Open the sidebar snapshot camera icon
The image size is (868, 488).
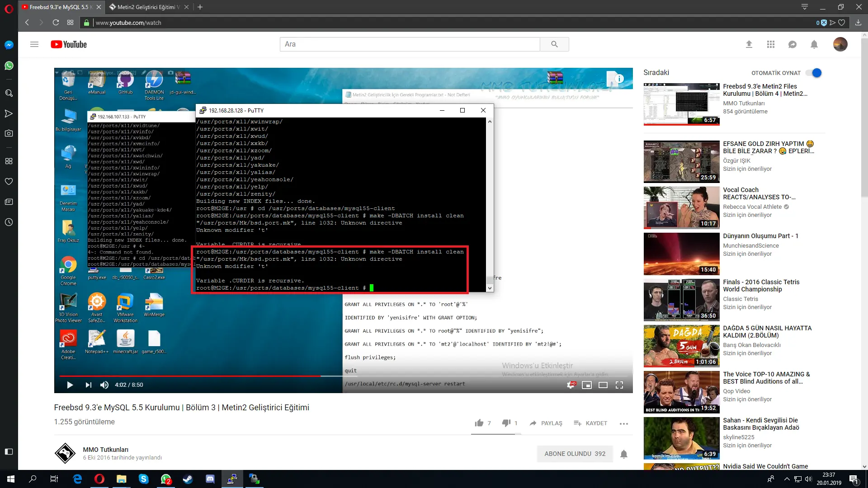(9, 133)
